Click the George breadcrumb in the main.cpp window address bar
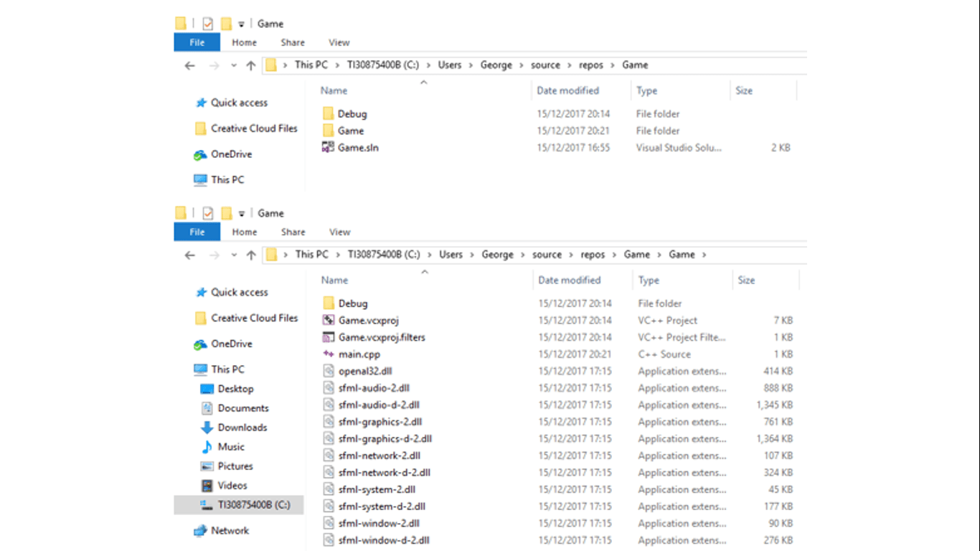 [497, 255]
